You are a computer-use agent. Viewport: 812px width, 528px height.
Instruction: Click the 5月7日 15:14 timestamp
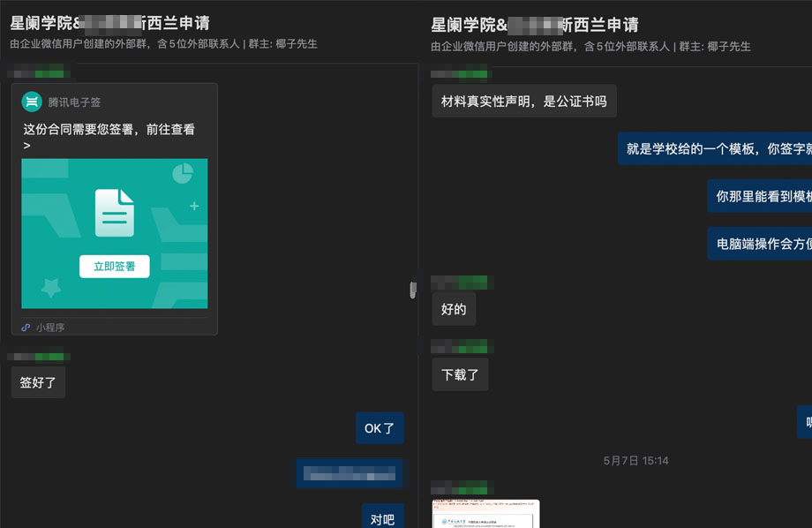tap(635, 461)
